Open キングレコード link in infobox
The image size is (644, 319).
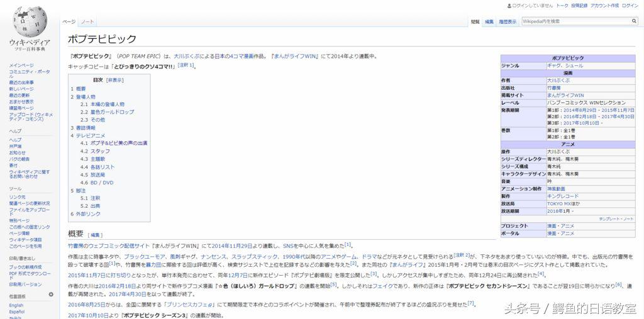(563, 197)
